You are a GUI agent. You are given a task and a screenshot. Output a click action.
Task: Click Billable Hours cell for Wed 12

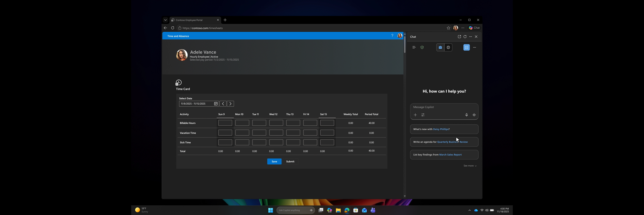276,123
